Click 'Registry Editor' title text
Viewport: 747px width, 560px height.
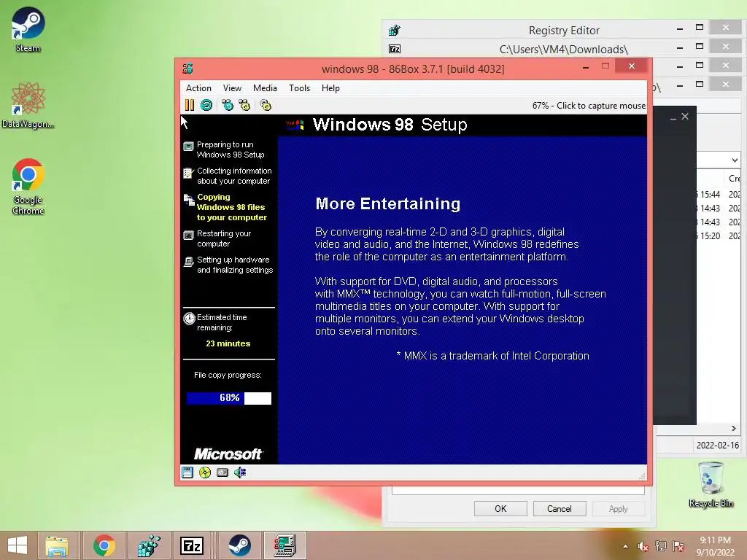click(564, 31)
